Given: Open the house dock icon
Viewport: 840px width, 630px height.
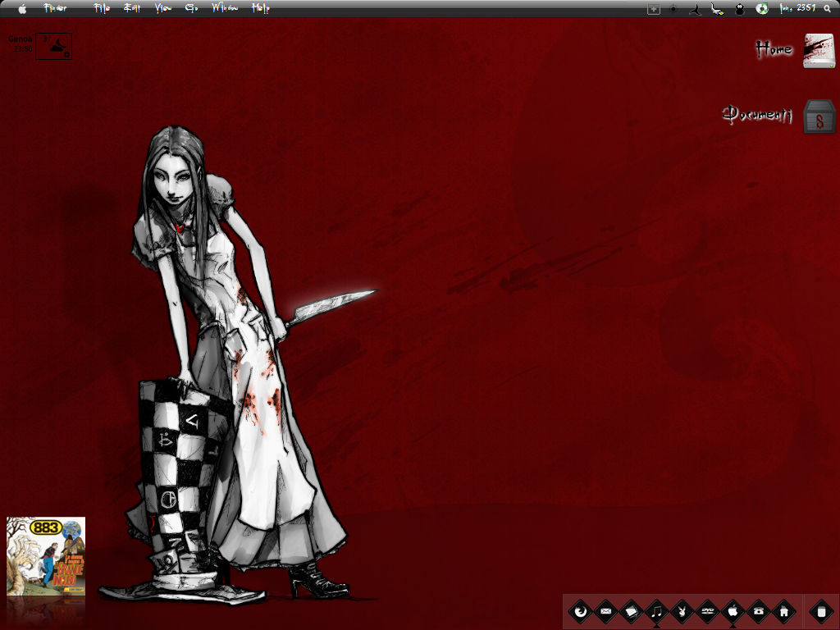Looking at the screenshot, I should [783, 611].
